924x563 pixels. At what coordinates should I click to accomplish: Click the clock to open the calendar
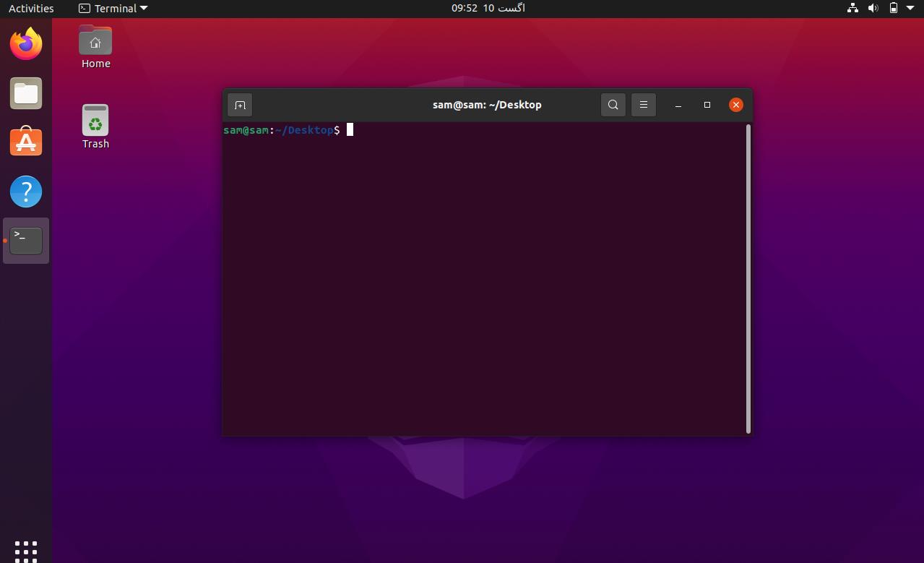(x=488, y=8)
